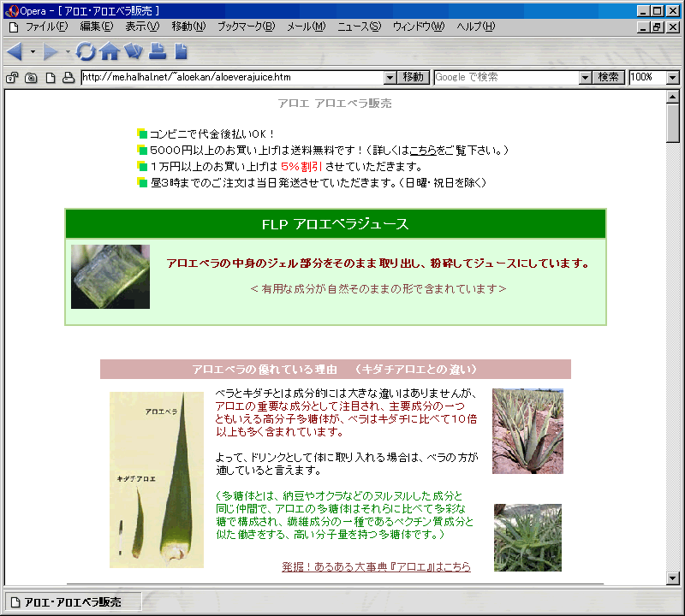Screen dimensions: 685x616
Task: Close the inner document window
Action: point(673,27)
